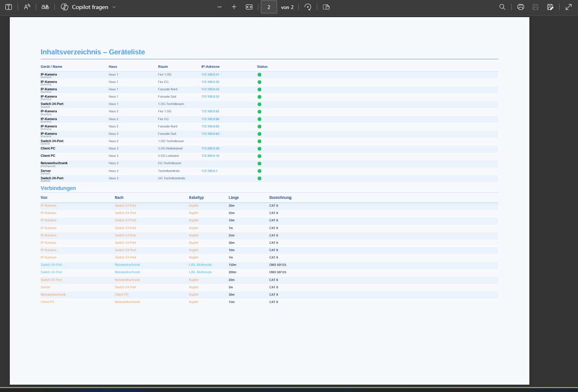Open the search magnifier icon

click(502, 7)
